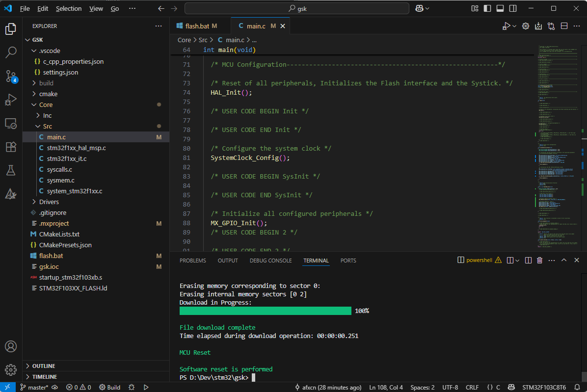
Task: Switch to the DEBUG CONSOLE tab
Action: [x=270, y=261]
